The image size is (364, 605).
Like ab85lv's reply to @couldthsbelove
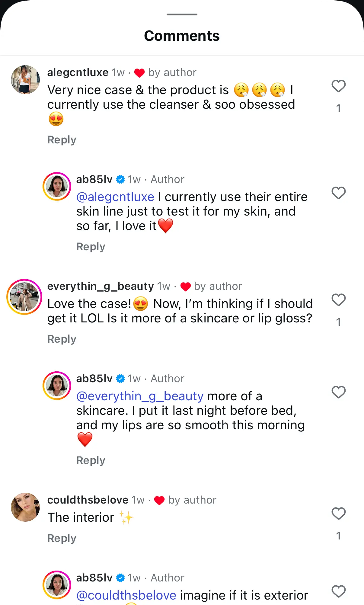click(338, 591)
